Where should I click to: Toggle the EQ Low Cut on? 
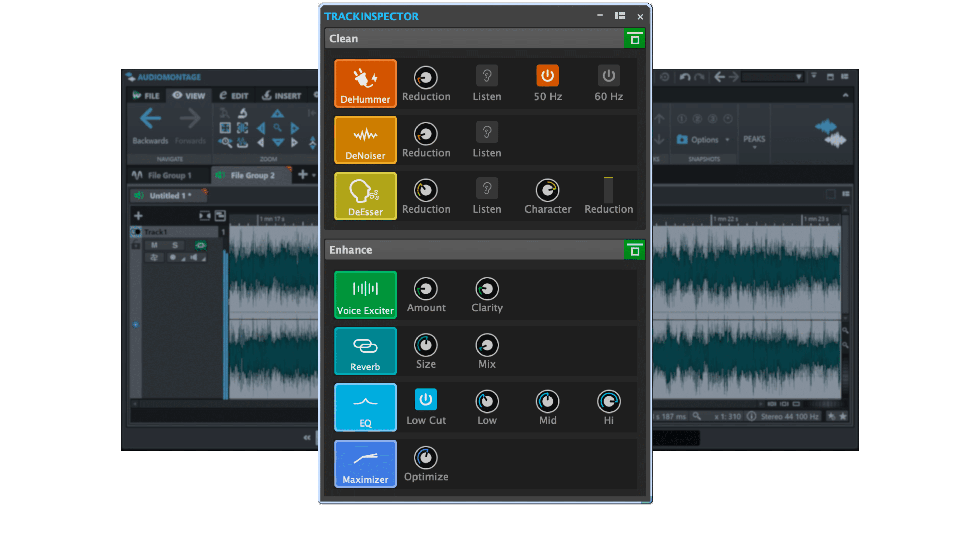coord(425,400)
